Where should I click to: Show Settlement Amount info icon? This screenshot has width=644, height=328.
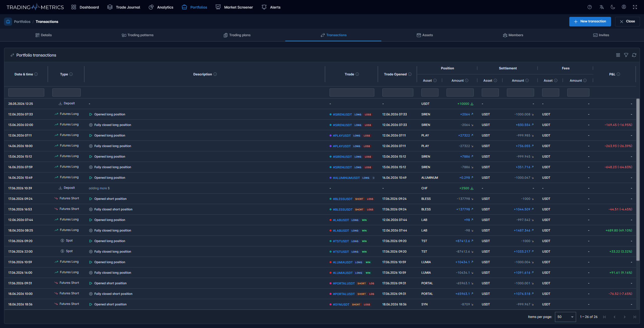click(x=527, y=80)
